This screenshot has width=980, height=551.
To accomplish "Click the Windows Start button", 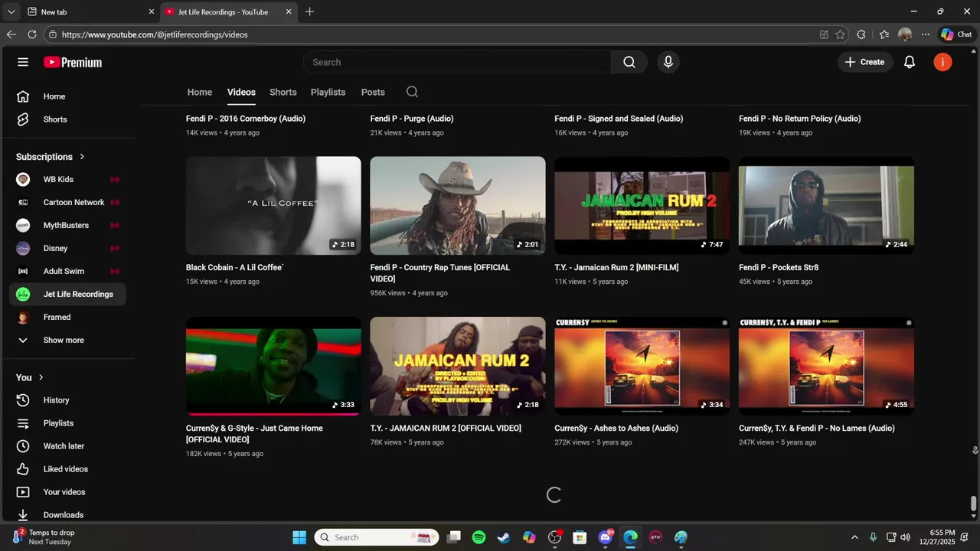I will coord(299,537).
